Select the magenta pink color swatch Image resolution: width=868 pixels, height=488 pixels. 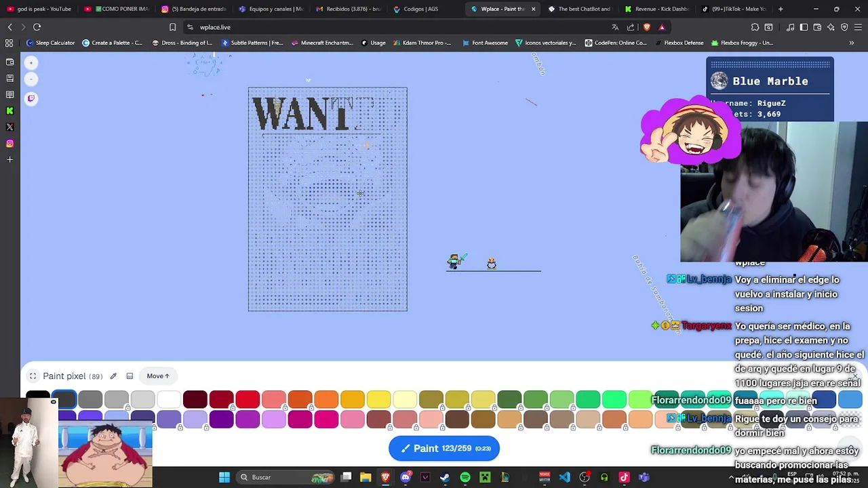click(x=326, y=420)
